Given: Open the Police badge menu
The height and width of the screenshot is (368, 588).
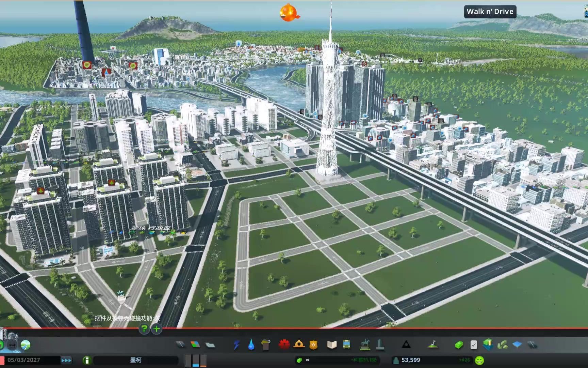Looking at the screenshot, I should pos(313,345).
